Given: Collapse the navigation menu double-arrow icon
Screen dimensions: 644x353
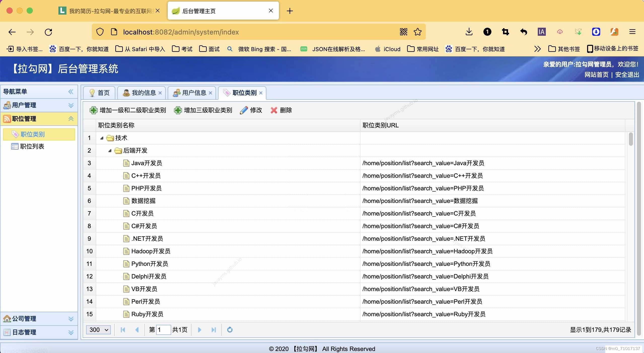Looking at the screenshot, I should click(71, 92).
